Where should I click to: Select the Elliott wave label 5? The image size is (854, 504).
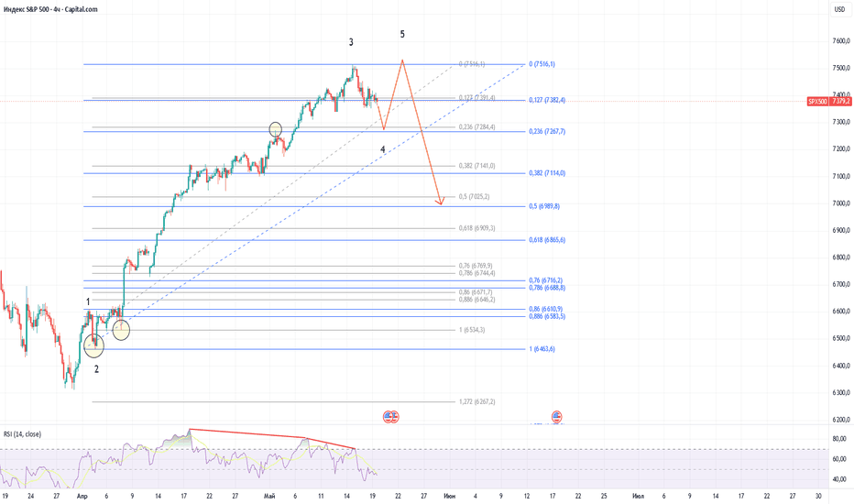(x=402, y=34)
